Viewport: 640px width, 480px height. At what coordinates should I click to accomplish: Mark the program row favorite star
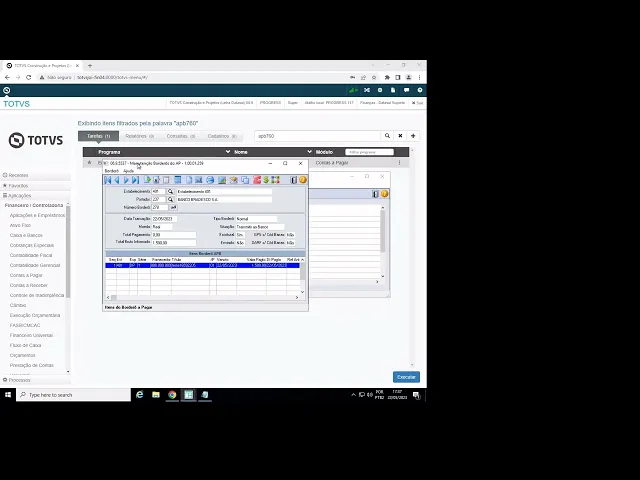[89, 163]
